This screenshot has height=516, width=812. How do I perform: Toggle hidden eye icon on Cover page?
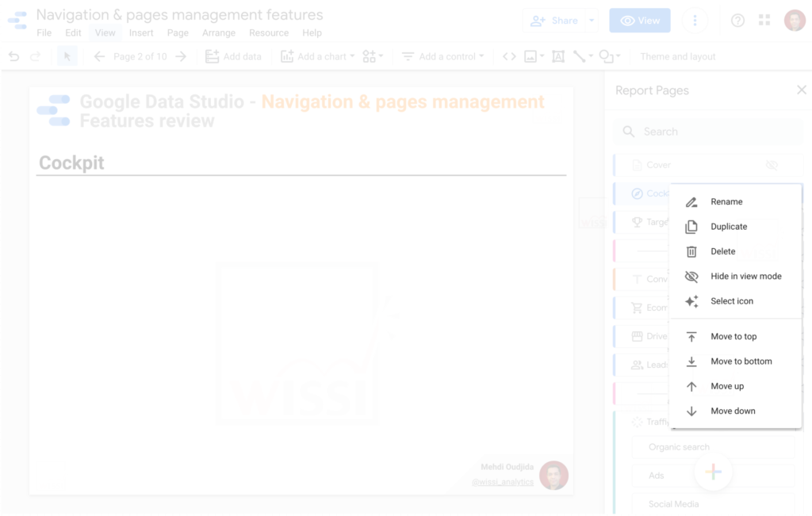pos(772,165)
